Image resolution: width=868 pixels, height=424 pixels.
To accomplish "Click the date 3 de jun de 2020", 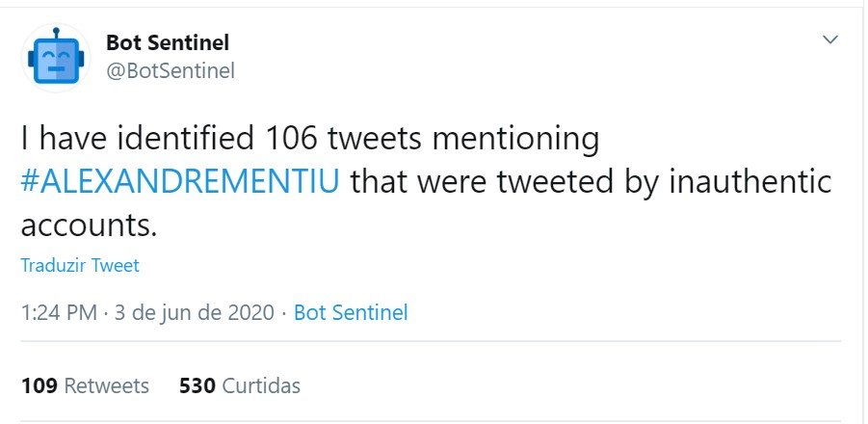I will [194, 313].
